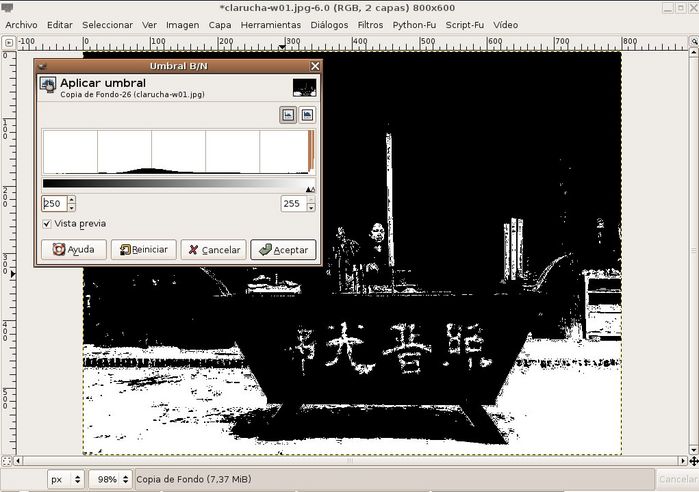The height and width of the screenshot is (492, 699).
Task: Click the horizontal scrollbar track
Action: 350,461
